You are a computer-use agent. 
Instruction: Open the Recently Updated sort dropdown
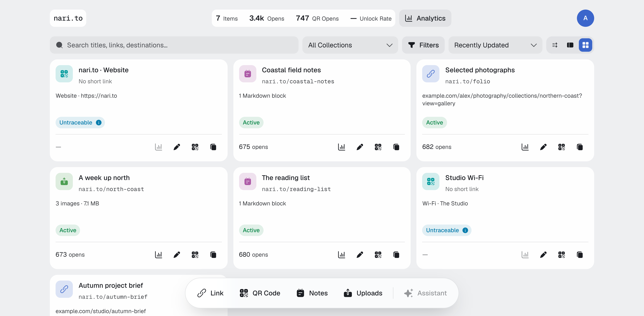pos(495,45)
